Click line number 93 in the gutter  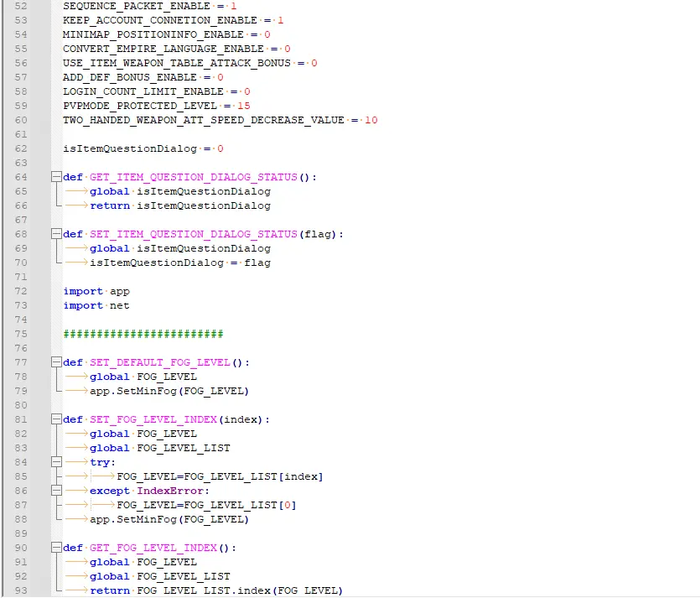[21, 590]
